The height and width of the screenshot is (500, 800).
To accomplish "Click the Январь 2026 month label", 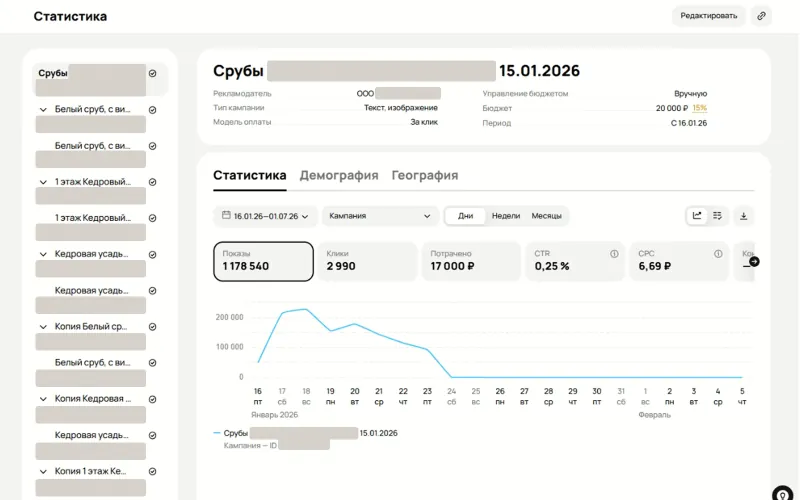I will [x=274, y=415].
